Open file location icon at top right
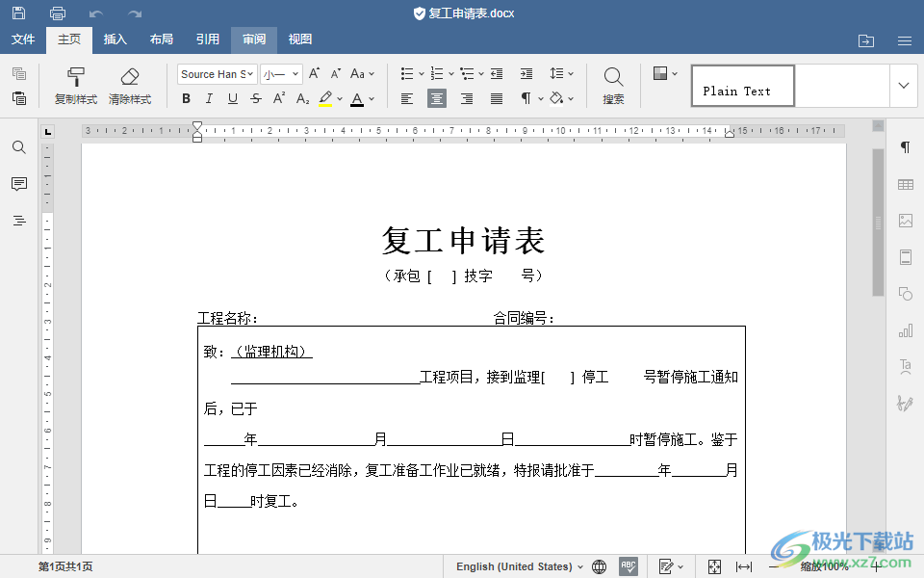This screenshot has width=924, height=578. click(x=866, y=40)
